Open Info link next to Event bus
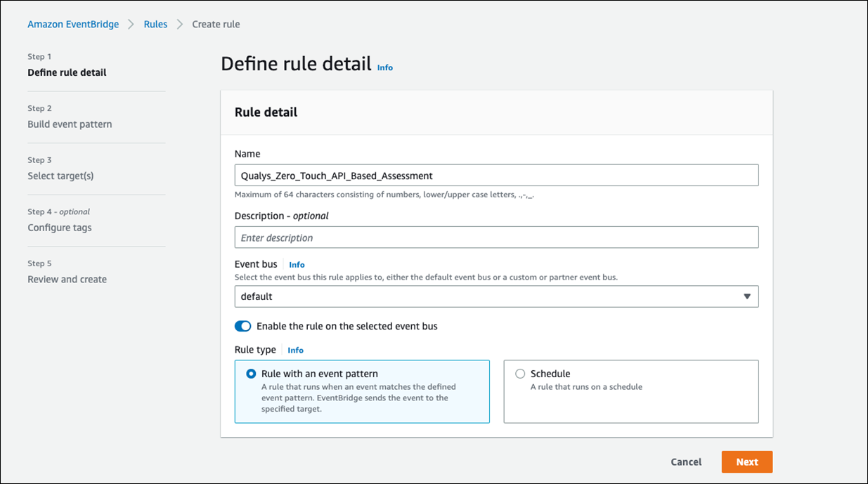 pos(297,265)
